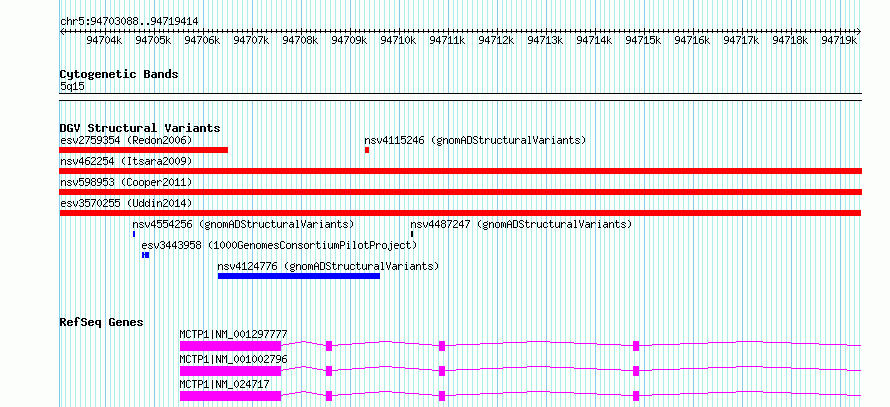Click the NM_024717 small exon near 94715k

636,396
